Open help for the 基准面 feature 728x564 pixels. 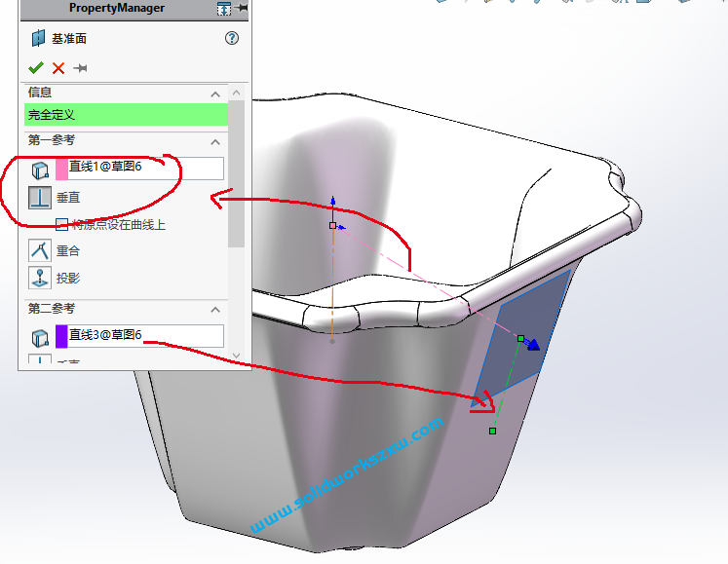[x=231, y=38]
